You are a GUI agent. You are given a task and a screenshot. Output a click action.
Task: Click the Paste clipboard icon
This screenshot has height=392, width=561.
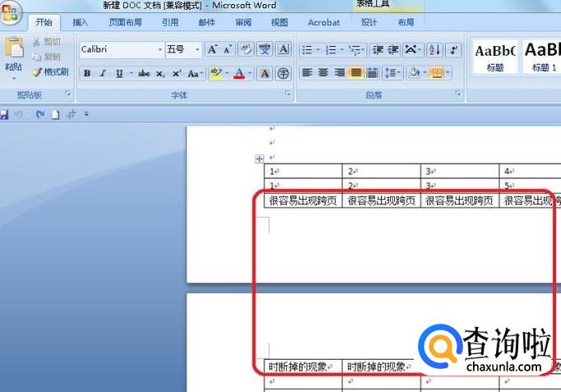coord(14,48)
